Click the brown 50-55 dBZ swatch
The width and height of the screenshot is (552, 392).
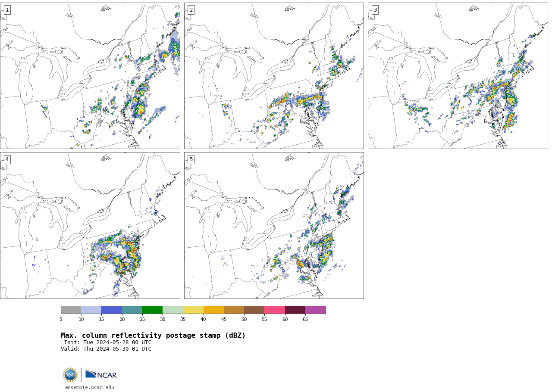click(254, 310)
